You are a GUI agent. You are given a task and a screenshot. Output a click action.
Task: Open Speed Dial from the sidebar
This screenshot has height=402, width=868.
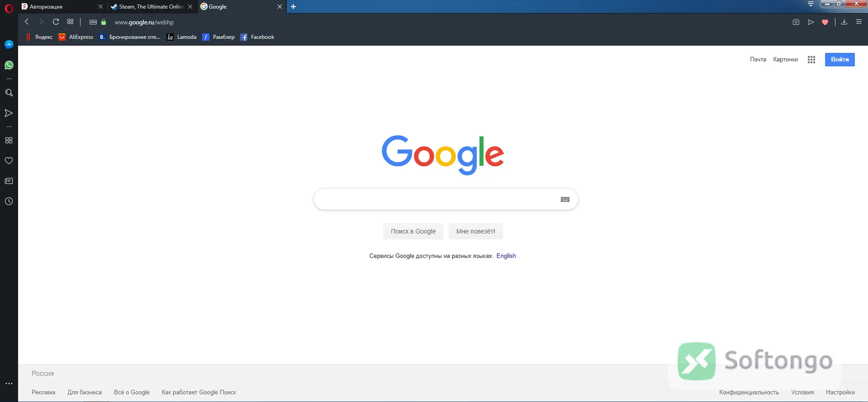pyautogui.click(x=9, y=140)
